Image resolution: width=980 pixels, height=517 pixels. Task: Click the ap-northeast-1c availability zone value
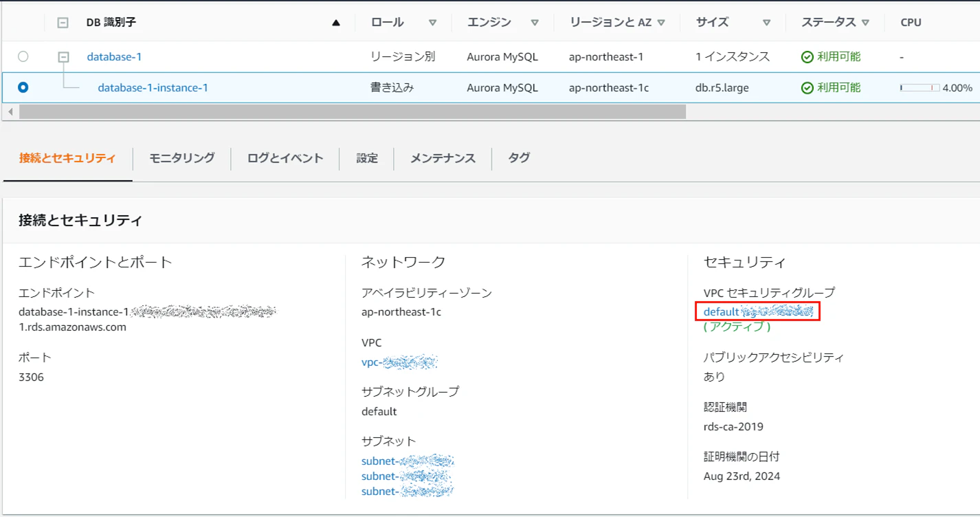tap(401, 311)
